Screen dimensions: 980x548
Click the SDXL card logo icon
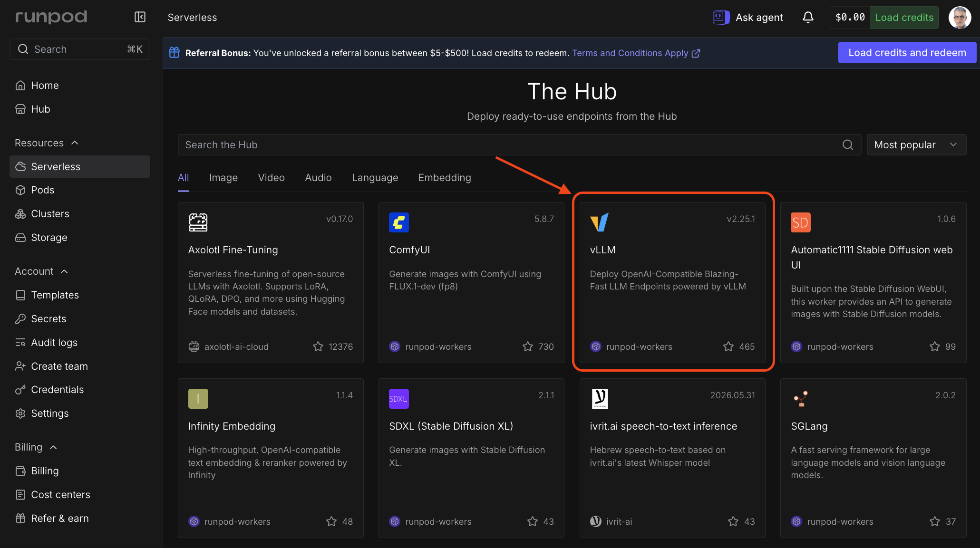pos(399,399)
